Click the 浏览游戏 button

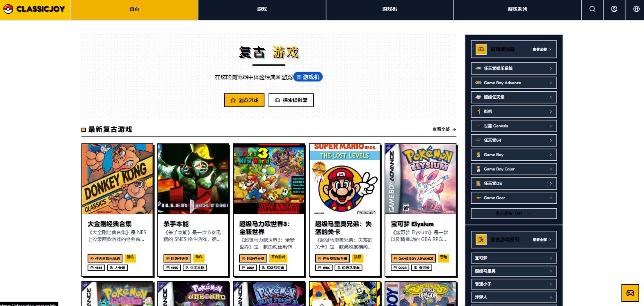click(244, 100)
